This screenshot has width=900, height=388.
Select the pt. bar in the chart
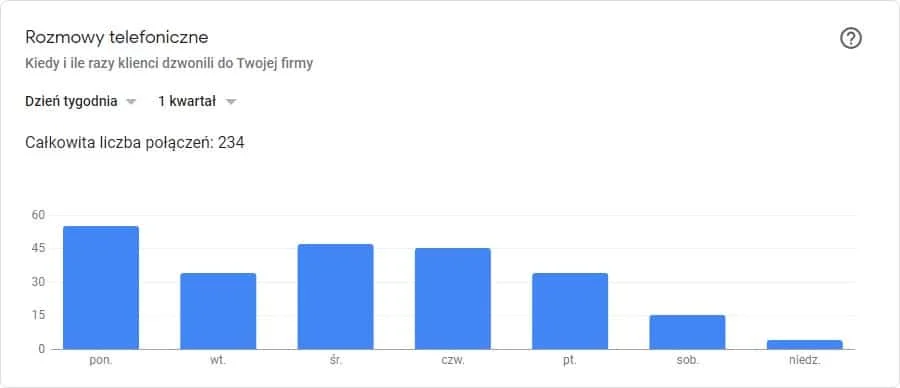tap(570, 311)
